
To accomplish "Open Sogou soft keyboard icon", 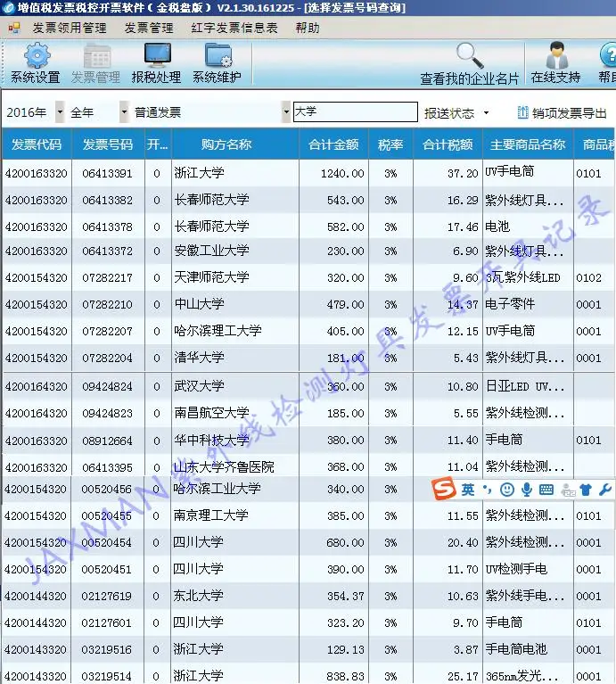I will (x=546, y=490).
